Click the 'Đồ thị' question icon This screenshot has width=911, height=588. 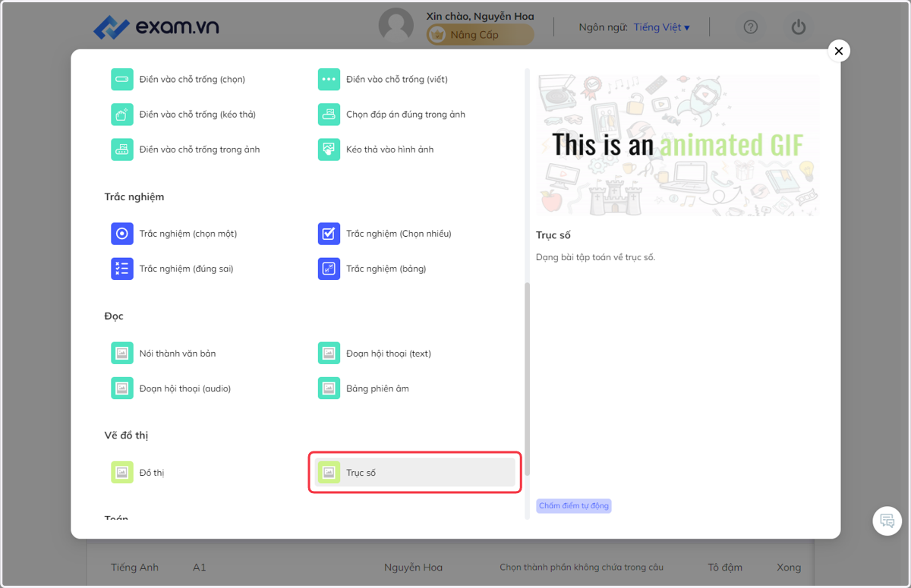[122, 473]
